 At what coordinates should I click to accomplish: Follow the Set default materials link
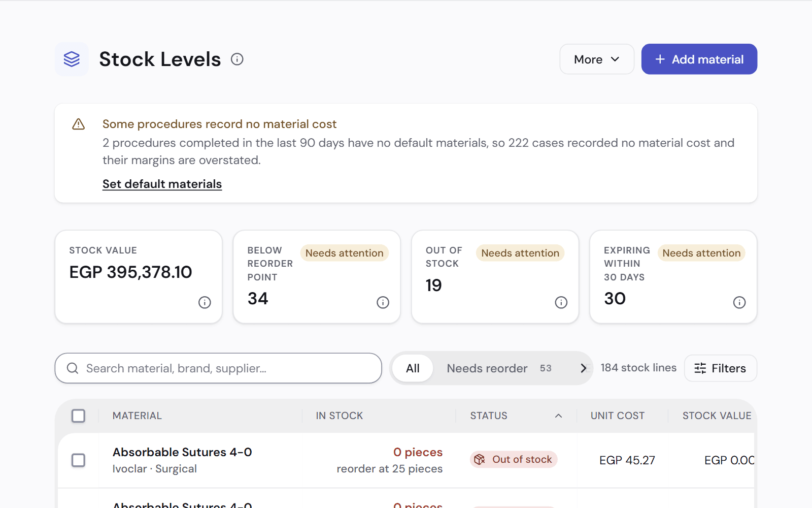point(162,184)
